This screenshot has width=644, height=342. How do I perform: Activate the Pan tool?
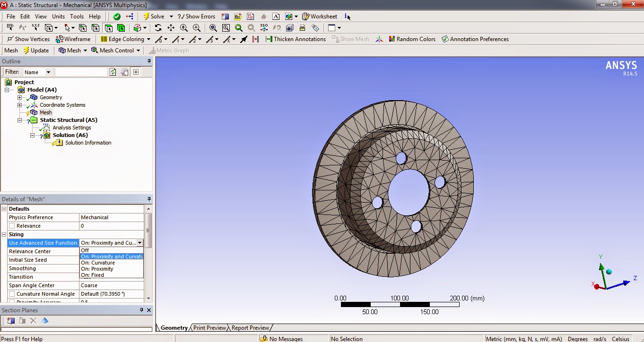[x=171, y=28]
